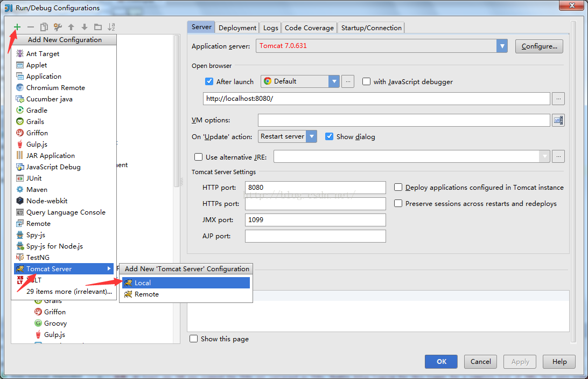Choose JAR Application configuration type
Image resolution: width=588 pixels, height=379 pixels.
(64, 155)
